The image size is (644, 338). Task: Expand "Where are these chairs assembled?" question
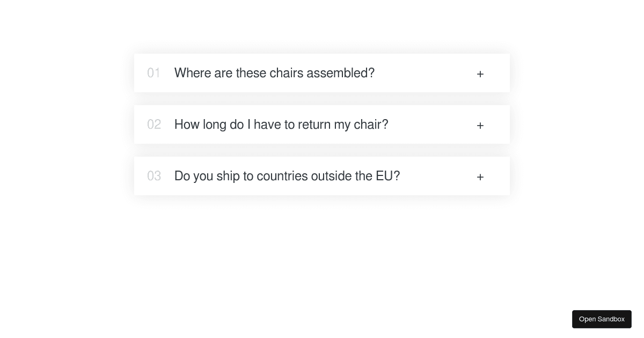tap(274, 73)
